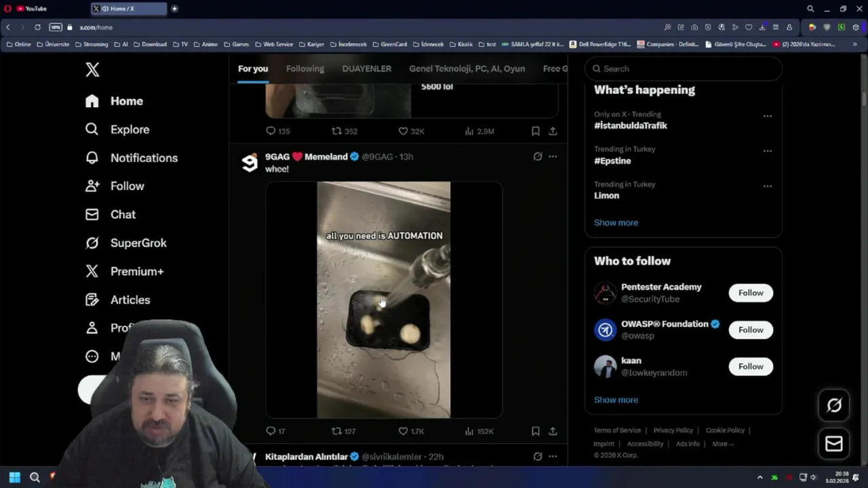
Task: Open the Privacy Policy footer link
Action: 673,430
